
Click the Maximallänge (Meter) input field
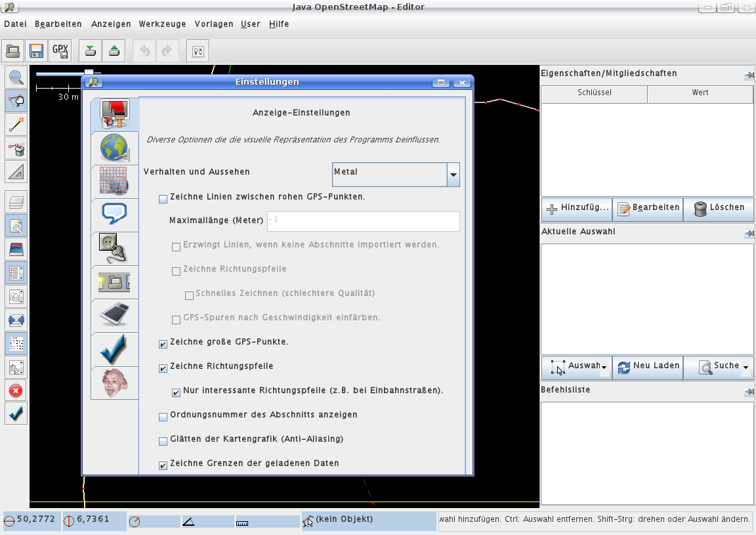tap(363, 221)
